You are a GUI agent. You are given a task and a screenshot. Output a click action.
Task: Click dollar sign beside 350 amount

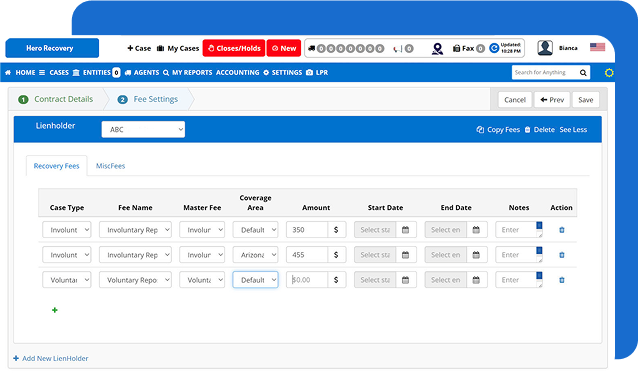tap(336, 230)
